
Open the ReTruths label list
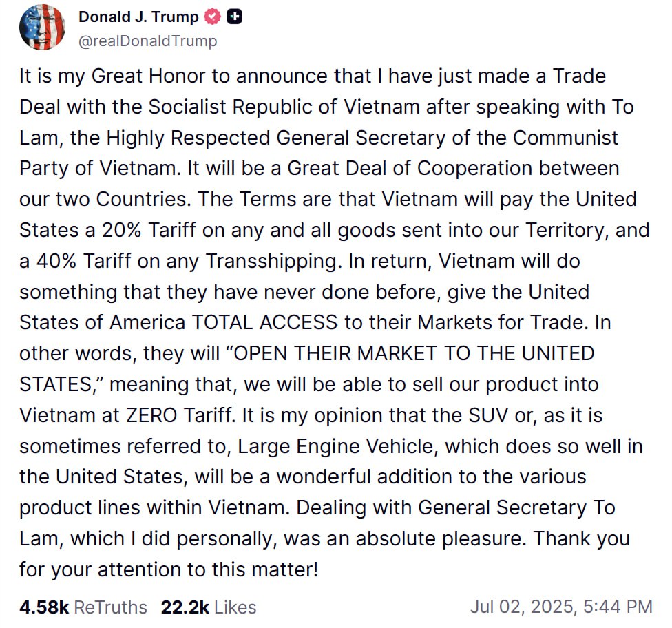pos(111,607)
